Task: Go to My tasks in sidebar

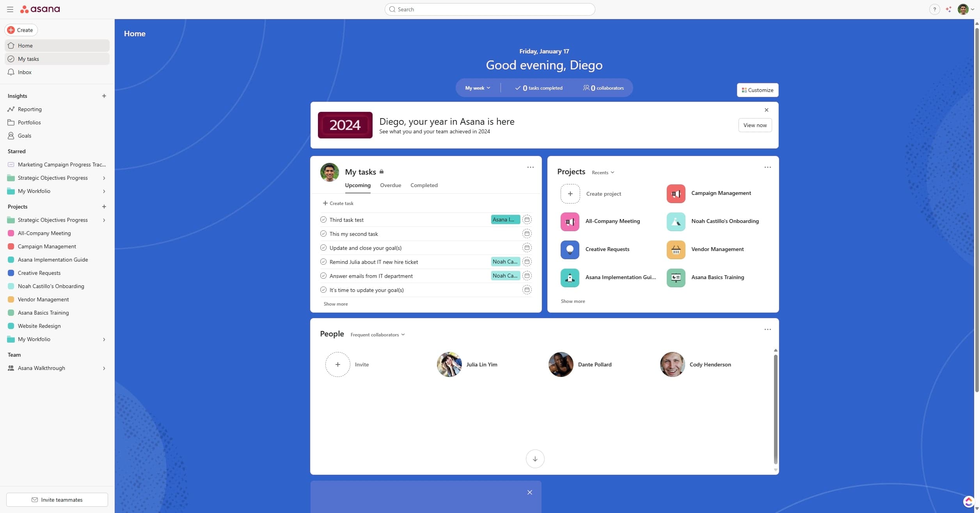Action: (x=57, y=59)
